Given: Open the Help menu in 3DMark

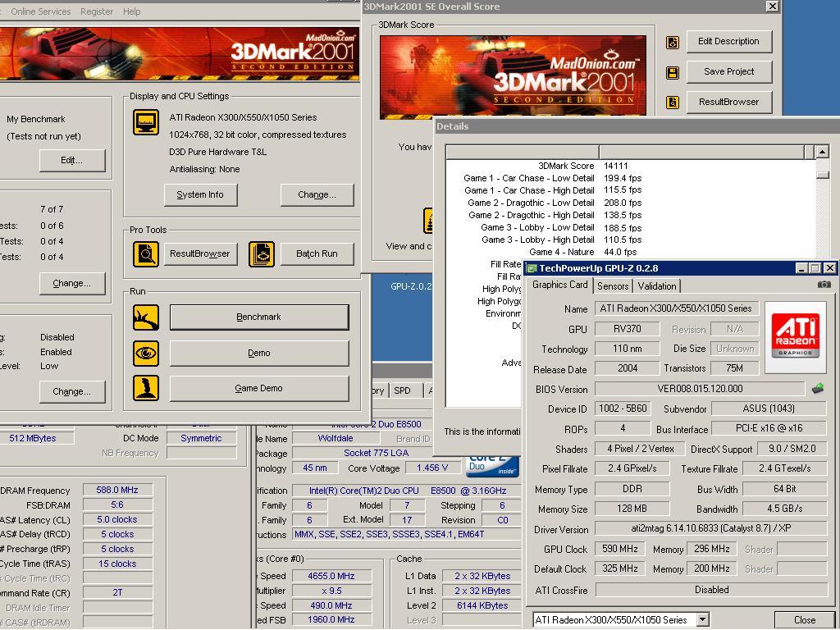Looking at the screenshot, I should coord(132,11).
